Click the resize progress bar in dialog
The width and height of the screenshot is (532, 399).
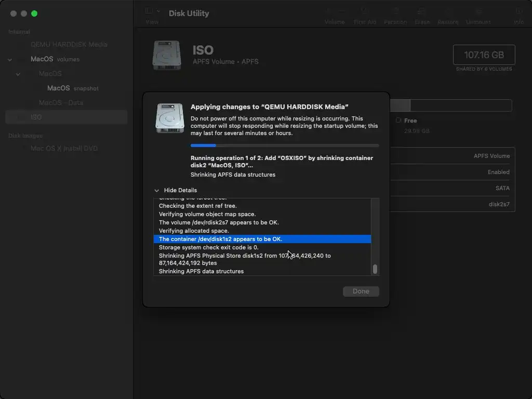point(285,145)
